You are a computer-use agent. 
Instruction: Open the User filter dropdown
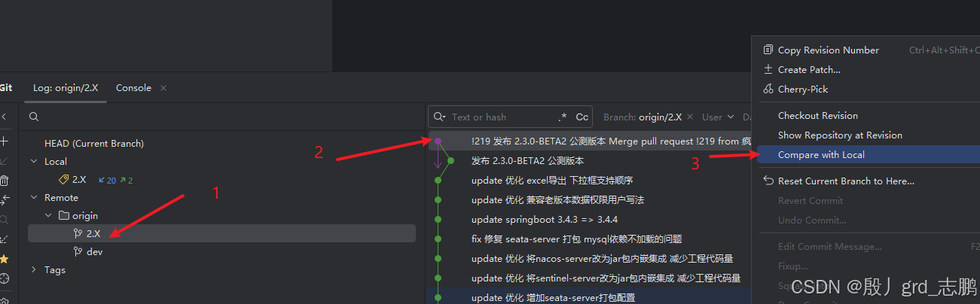coord(717,117)
